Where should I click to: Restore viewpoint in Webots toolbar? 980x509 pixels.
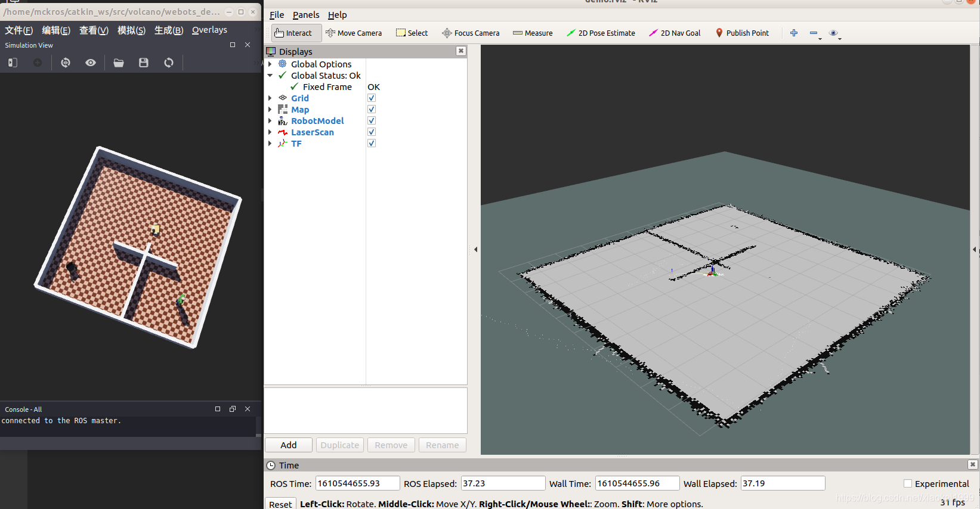pos(66,63)
